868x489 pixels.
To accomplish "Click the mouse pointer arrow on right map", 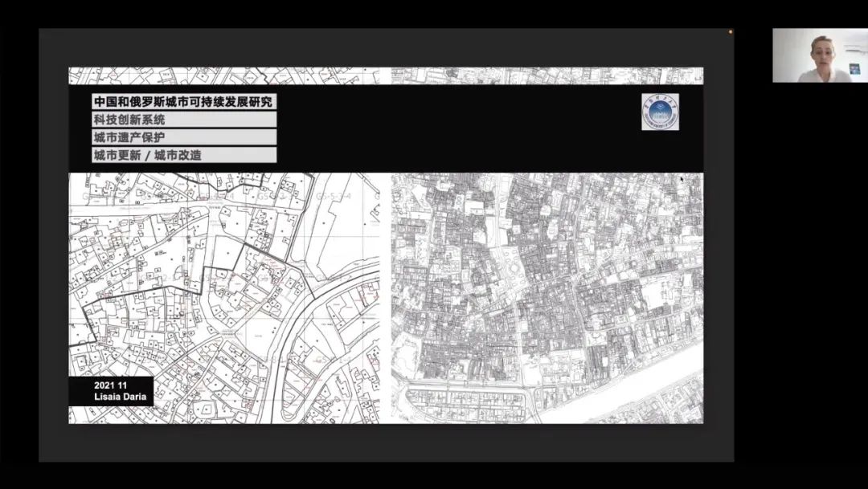I will tap(682, 179).
